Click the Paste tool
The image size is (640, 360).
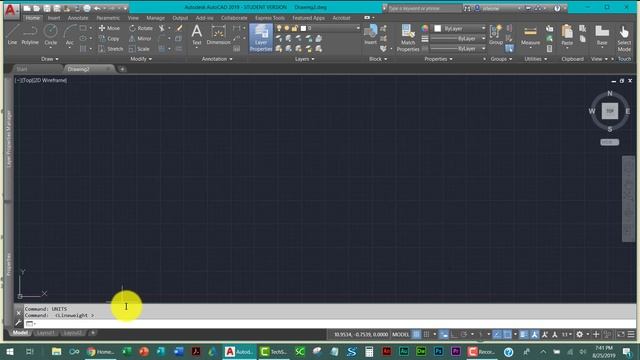point(567,35)
